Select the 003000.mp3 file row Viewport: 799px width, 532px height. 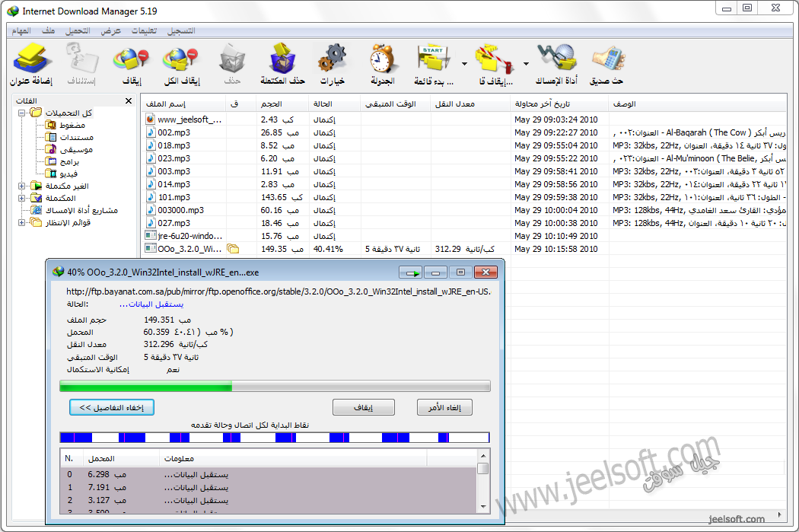click(463, 211)
